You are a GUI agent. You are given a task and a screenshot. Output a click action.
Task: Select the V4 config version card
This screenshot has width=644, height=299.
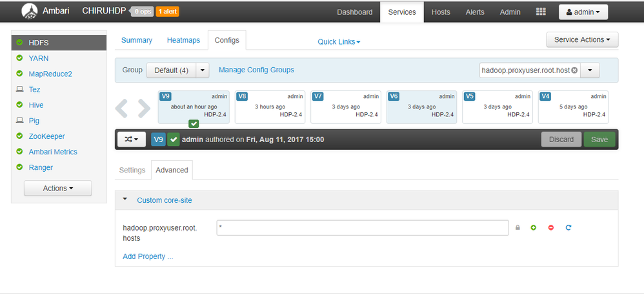[x=574, y=107]
